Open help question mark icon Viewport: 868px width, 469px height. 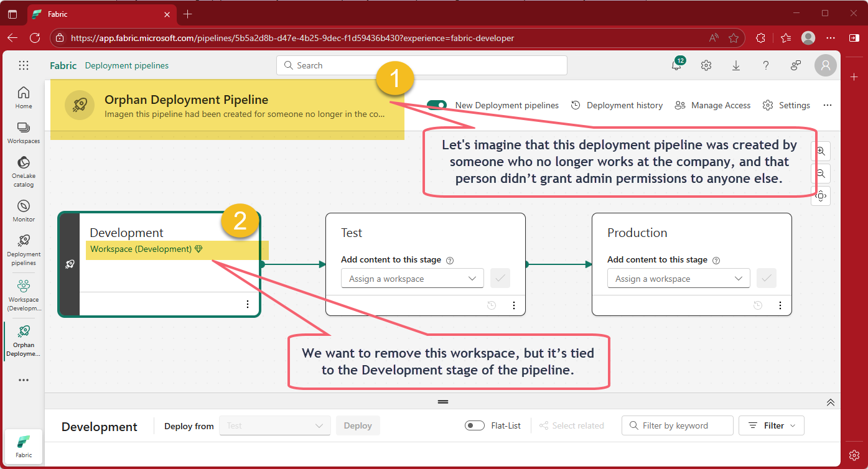[x=766, y=65]
